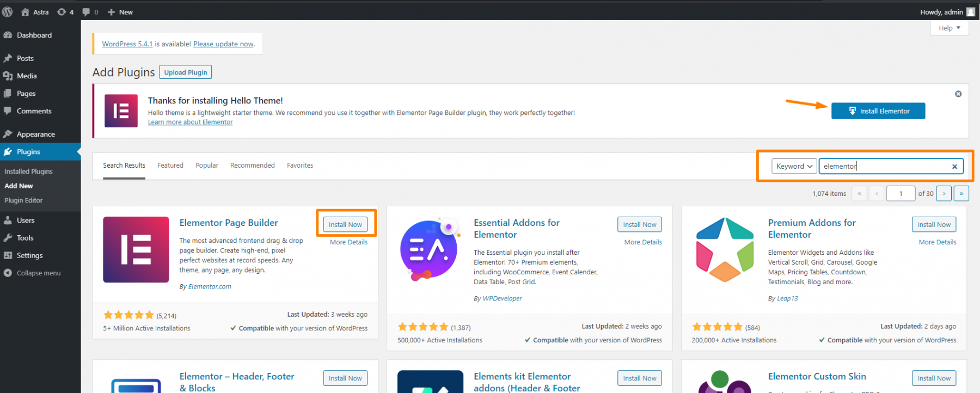Dismiss the Hello Theme notice

[x=958, y=94]
